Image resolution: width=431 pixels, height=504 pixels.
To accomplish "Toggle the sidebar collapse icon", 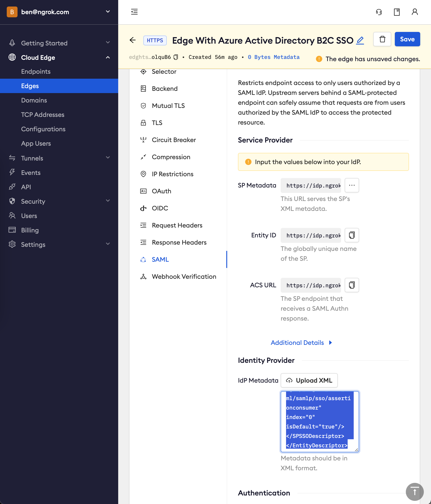I will [x=134, y=12].
